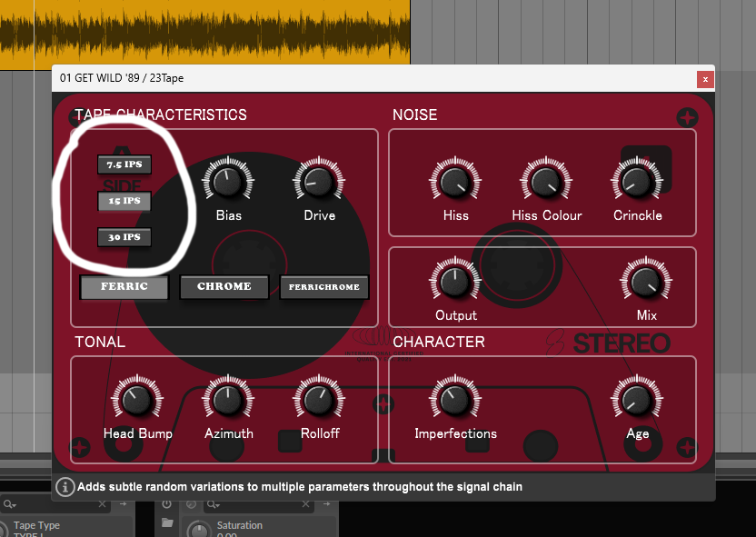Clear the right device search field with X

tap(305, 504)
